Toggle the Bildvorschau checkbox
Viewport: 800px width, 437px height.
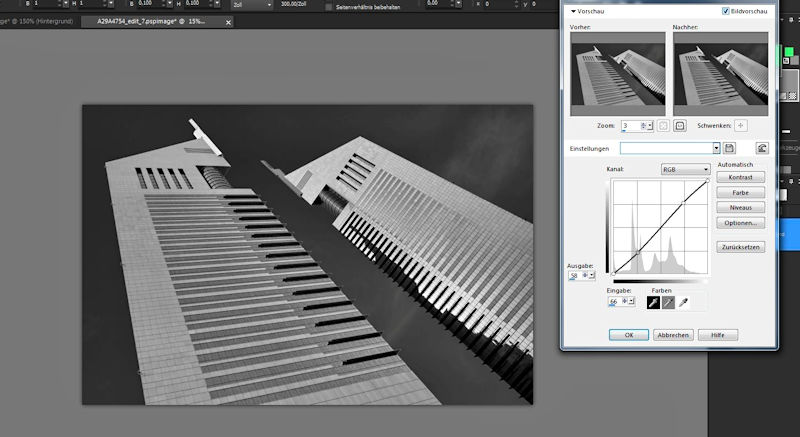coord(726,11)
